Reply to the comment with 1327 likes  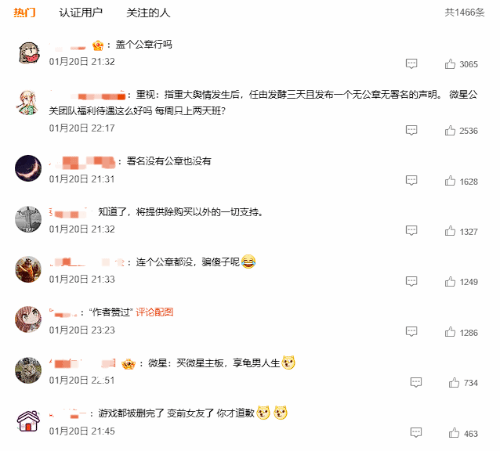point(411,230)
